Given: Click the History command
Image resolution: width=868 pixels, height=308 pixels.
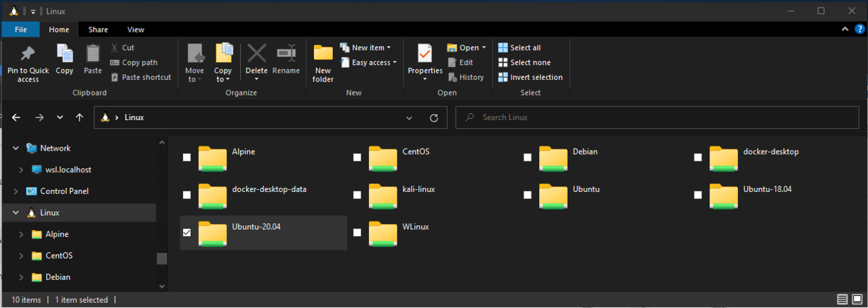Looking at the screenshot, I should tap(465, 77).
